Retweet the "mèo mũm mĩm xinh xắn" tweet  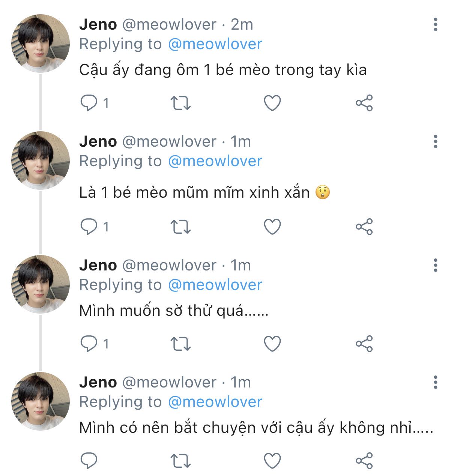click(181, 227)
